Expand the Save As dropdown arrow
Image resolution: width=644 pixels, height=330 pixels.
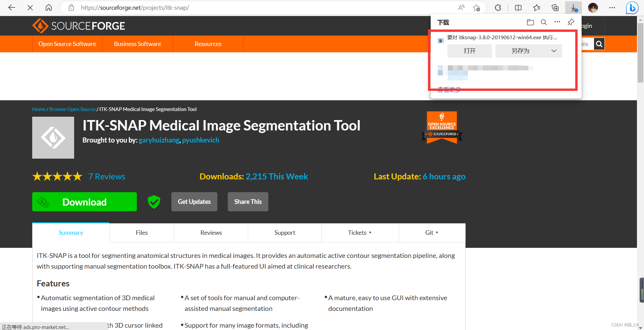tap(554, 51)
